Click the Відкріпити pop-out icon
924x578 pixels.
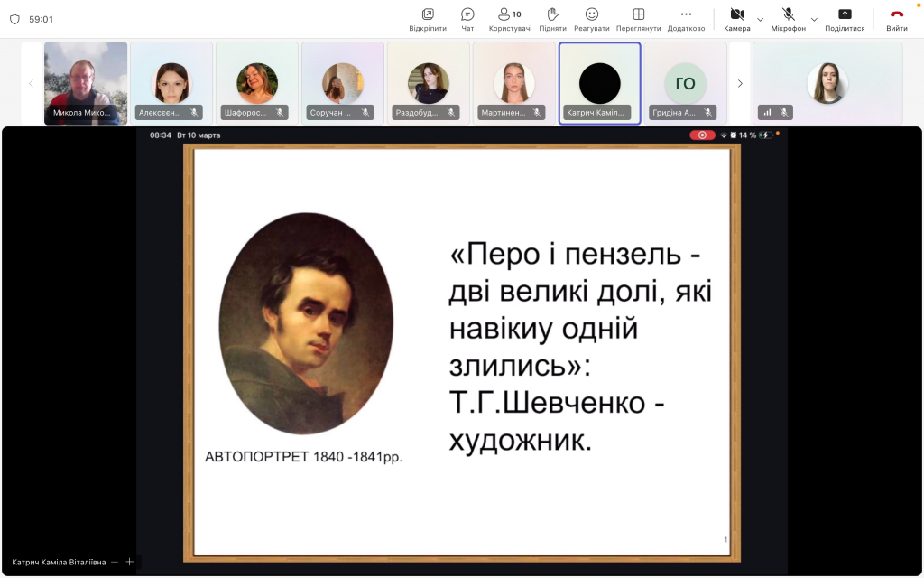[427, 18]
